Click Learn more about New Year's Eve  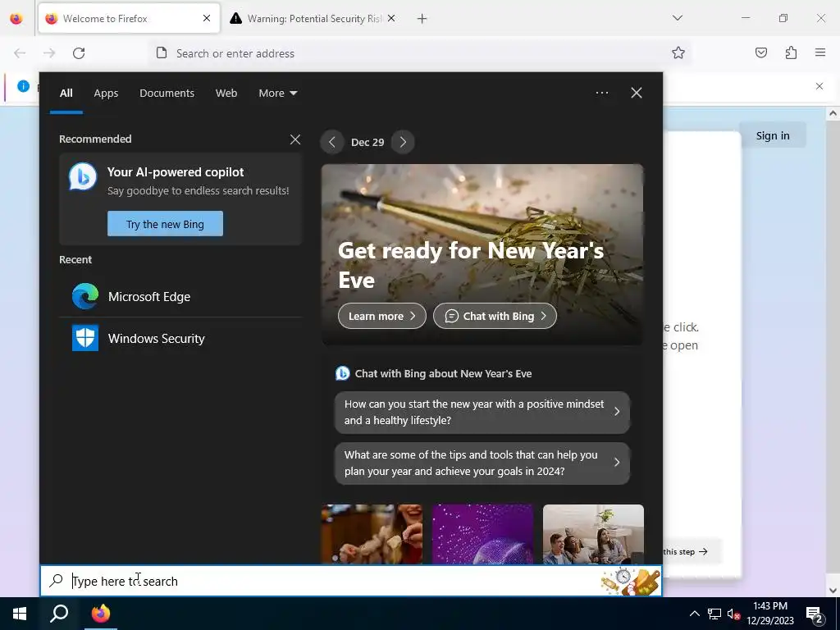pyautogui.click(x=382, y=316)
